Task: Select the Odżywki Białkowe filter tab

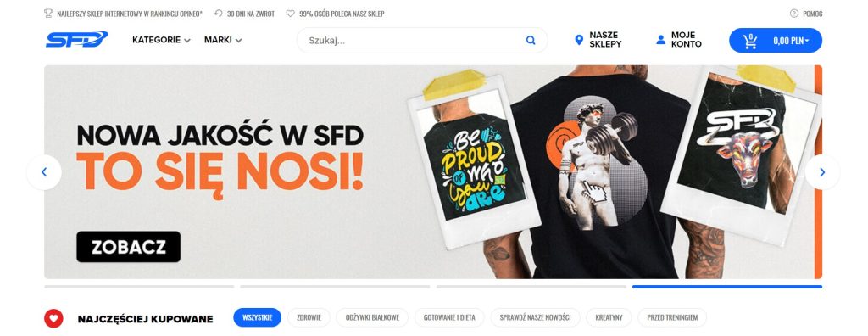Action: 372,317
